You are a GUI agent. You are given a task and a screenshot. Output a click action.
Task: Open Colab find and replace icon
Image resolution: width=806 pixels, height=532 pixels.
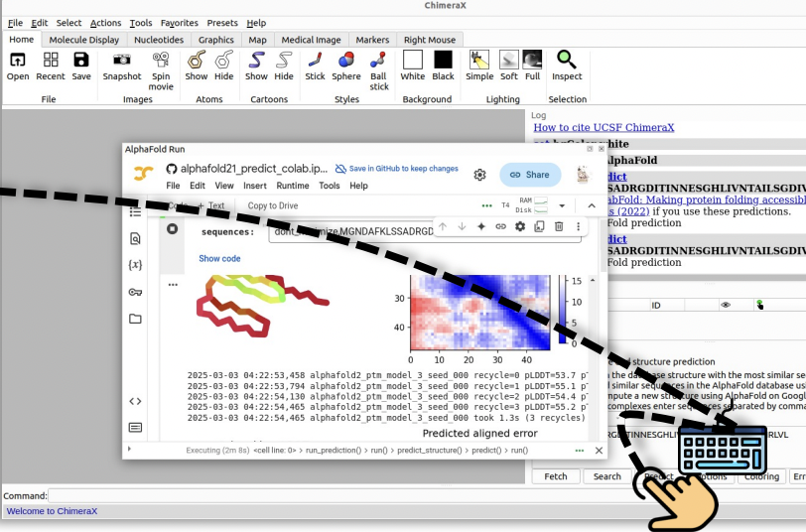click(135, 238)
